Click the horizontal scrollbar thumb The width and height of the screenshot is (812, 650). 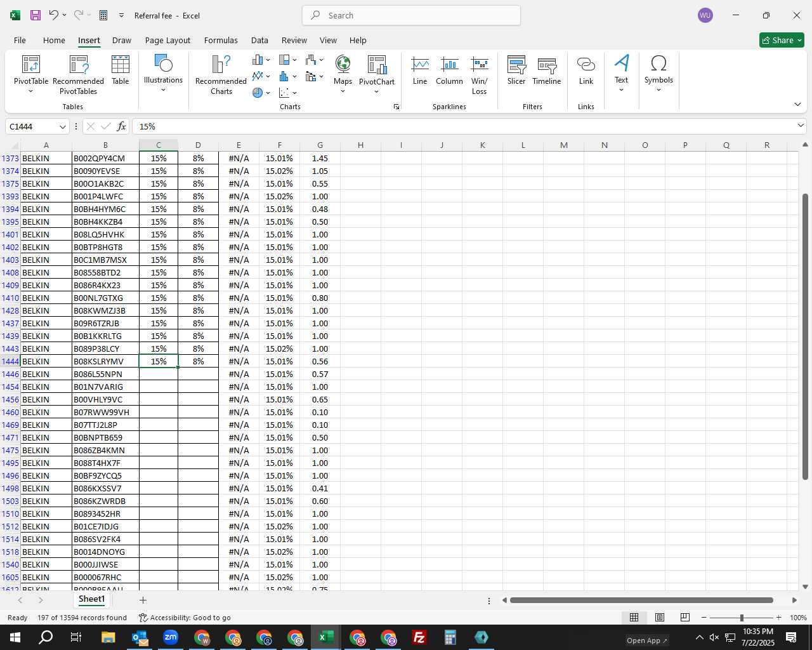[641, 600]
